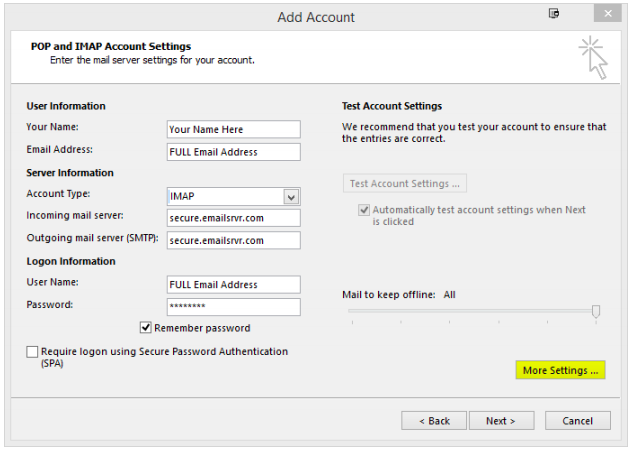The image size is (635, 451).
Task: Close the Add Account window
Action: tap(607, 13)
